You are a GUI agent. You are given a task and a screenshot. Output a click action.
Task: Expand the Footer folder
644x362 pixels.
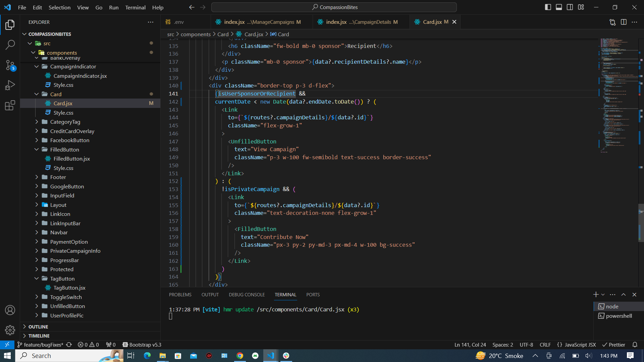pos(58,177)
